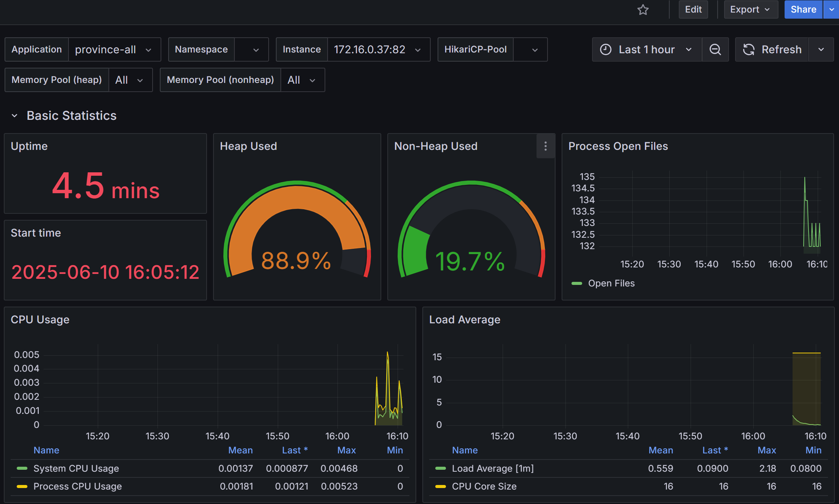Screen dimensions: 839x504
Task: Toggle System CPU Usage series visibility
Action: click(x=76, y=468)
